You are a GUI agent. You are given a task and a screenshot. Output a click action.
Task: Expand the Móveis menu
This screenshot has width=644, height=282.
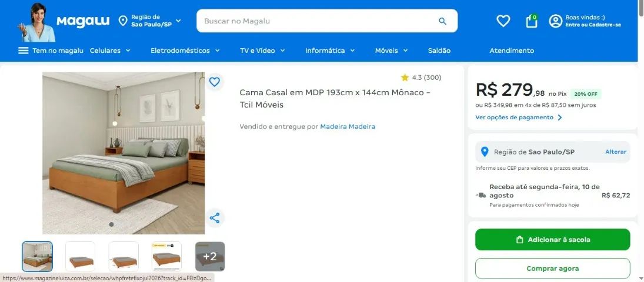392,51
